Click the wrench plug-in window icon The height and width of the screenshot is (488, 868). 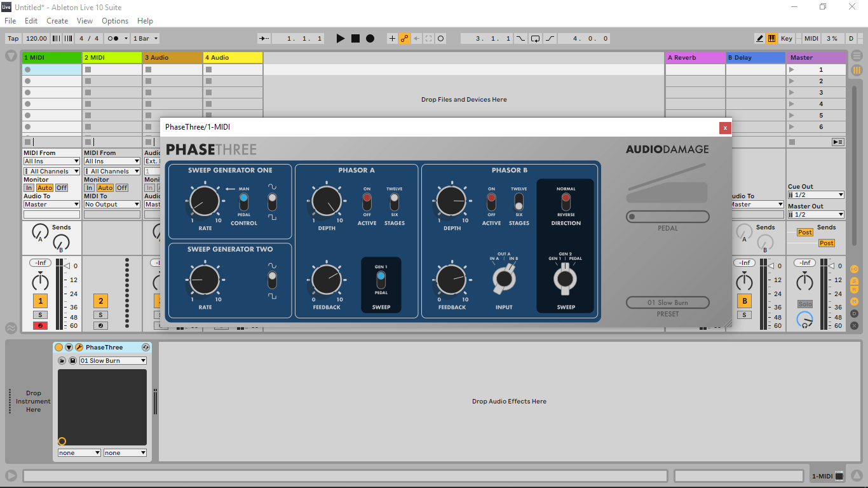[79, 348]
